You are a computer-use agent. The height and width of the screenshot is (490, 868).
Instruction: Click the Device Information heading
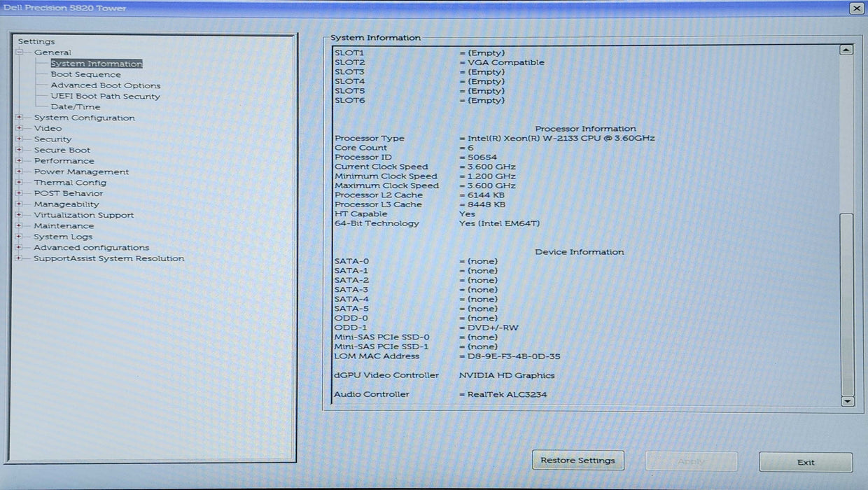580,252
